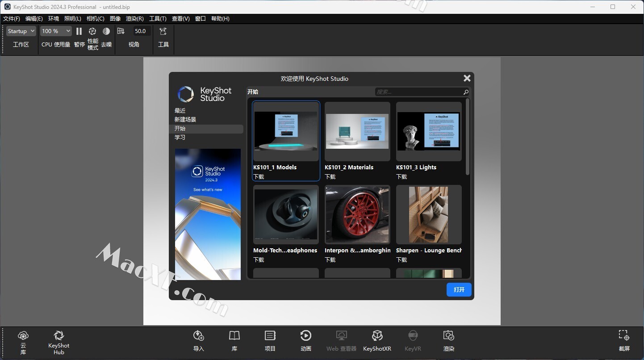Click the KeyShot Studio logo in dialog
Screen dimensions: 644x360
point(205,94)
